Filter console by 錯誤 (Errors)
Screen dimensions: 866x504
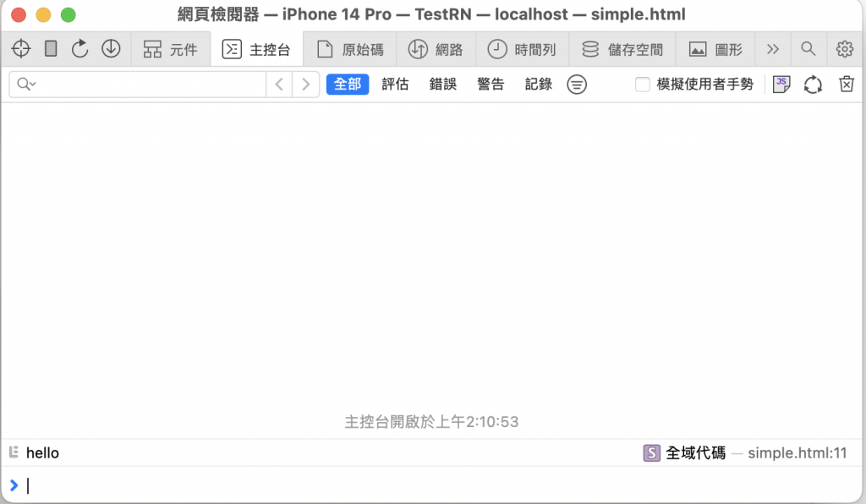click(443, 85)
